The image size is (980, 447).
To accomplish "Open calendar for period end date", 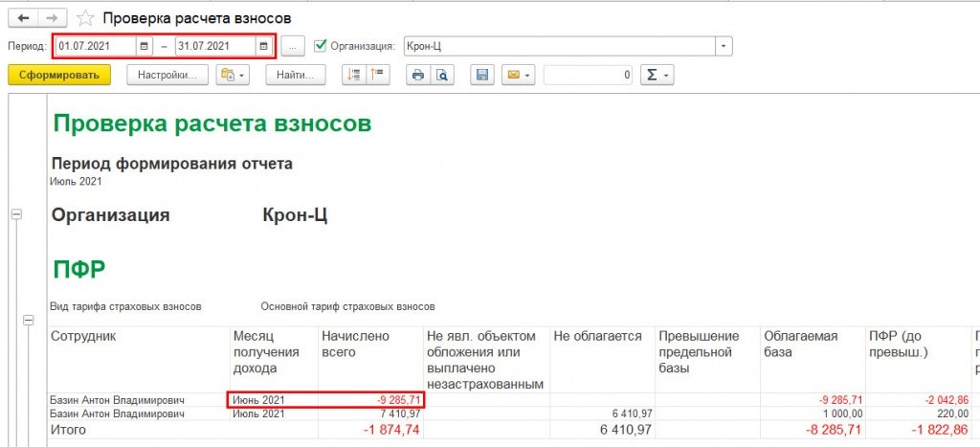I will click(262, 46).
